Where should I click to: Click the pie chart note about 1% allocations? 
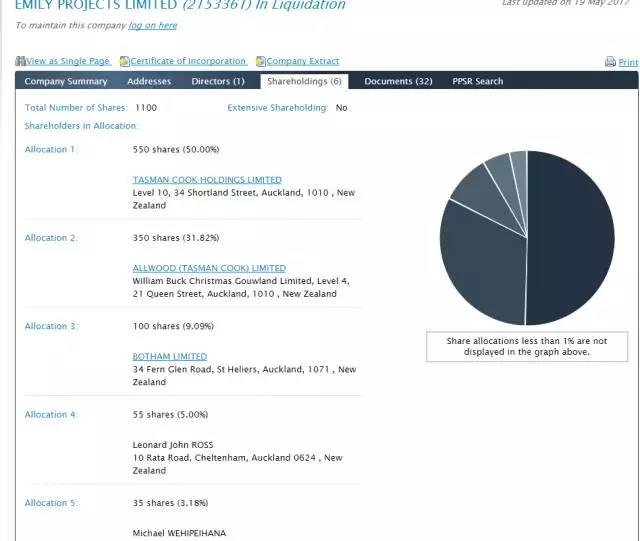(527, 346)
